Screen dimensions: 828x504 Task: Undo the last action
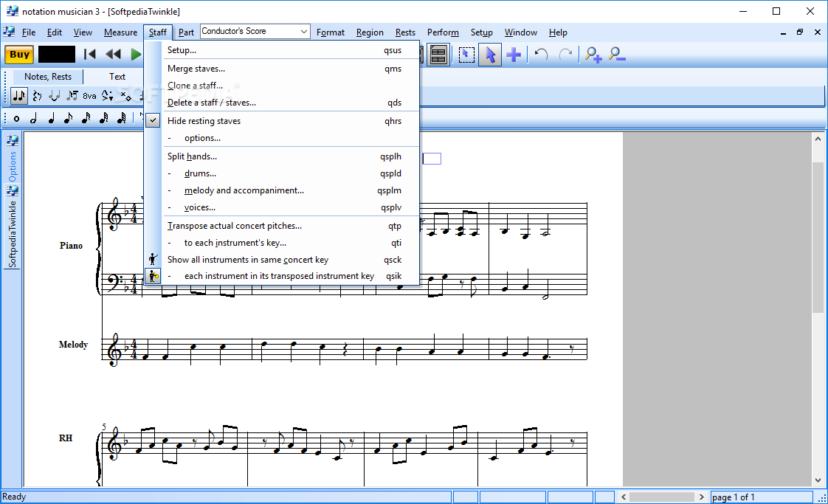[x=541, y=55]
